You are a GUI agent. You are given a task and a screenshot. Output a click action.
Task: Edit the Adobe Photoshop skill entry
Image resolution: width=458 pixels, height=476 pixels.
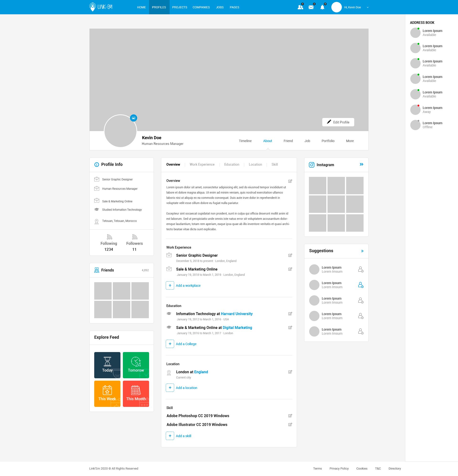(x=290, y=416)
